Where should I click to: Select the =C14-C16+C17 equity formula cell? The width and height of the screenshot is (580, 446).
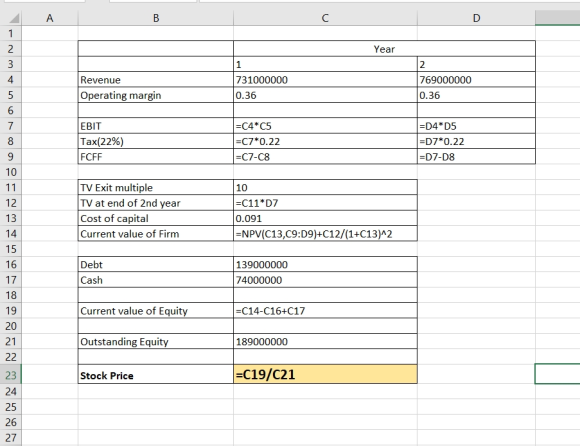[325, 311]
